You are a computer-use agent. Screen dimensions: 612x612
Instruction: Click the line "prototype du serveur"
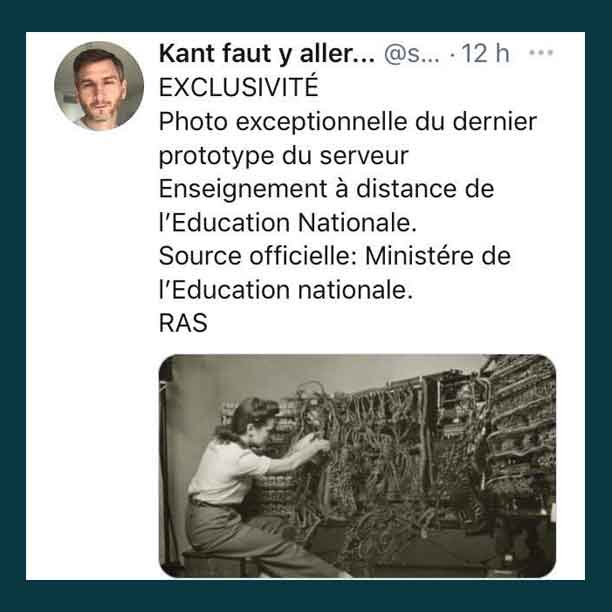[283, 156]
